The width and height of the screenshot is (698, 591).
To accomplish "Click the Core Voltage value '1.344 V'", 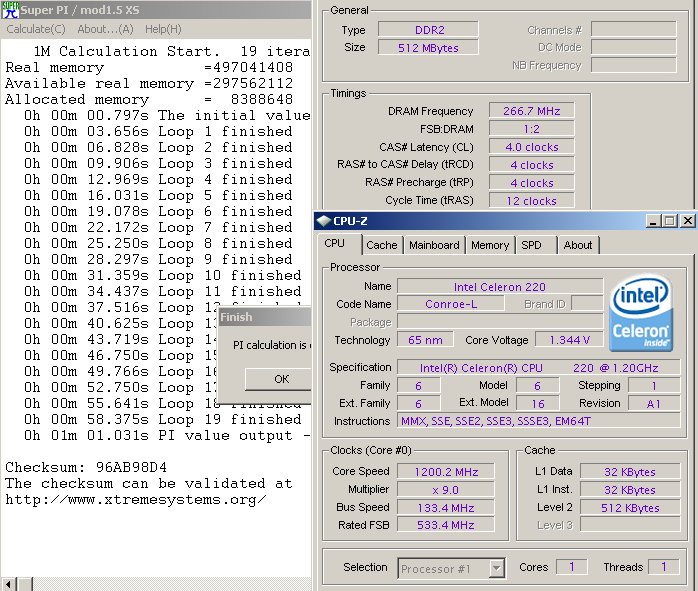I will (x=569, y=340).
